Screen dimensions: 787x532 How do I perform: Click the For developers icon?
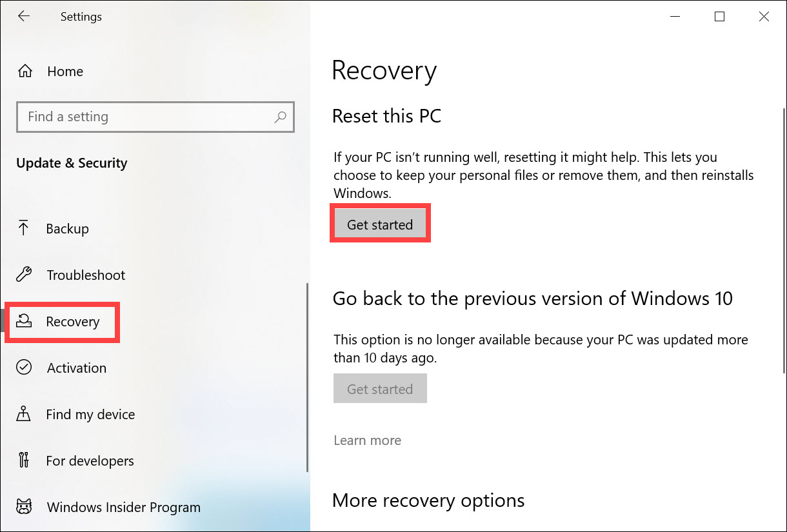[x=23, y=460]
